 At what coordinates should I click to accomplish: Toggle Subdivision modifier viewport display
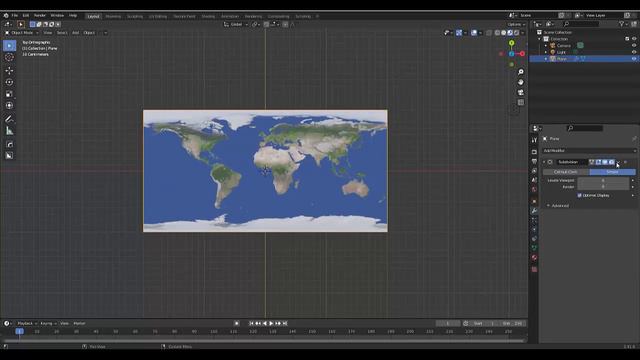point(605,162)
